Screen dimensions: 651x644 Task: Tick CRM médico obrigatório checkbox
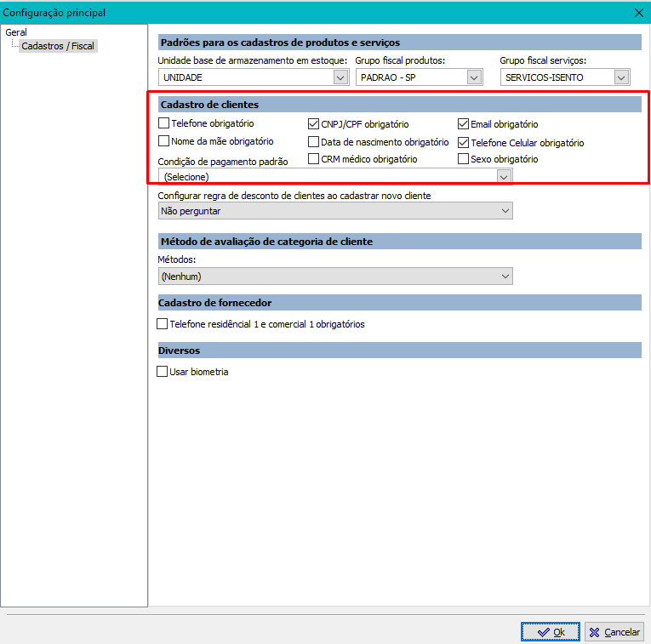(313, 159)
